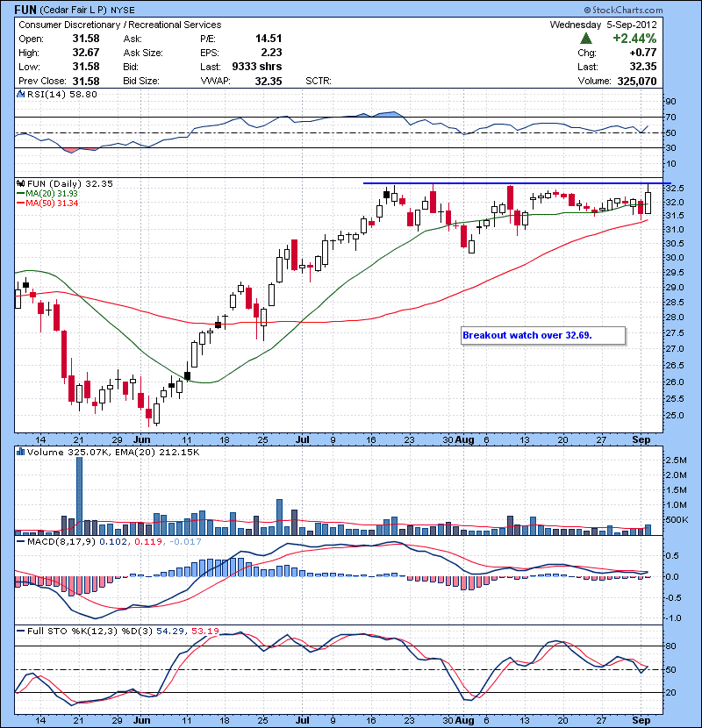The width and height of the screenshot is (702, 728).
Task: Click the +2.44% percent change value
Action: (x=634, y=38)
